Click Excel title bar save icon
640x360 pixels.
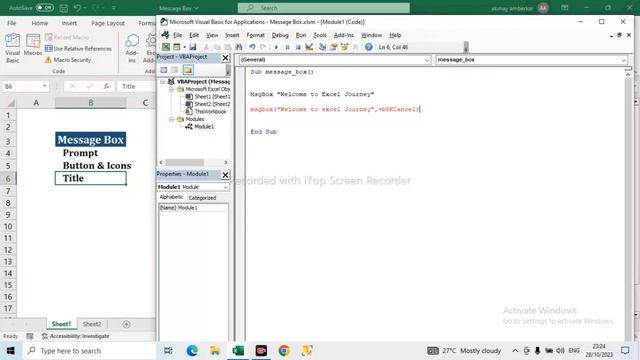pyautogui.click(x=64, y=8)
